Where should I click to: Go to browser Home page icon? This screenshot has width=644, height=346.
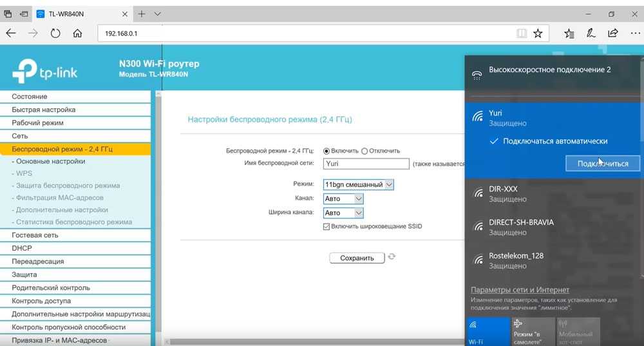(77, 33)
